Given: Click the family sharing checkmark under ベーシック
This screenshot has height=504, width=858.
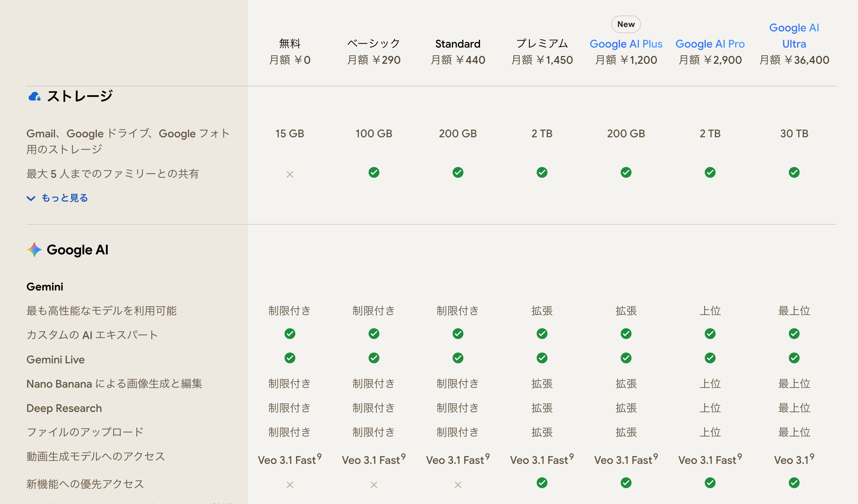Looking at the screenshot, I should pyautogui.click(x=374, y=173).
